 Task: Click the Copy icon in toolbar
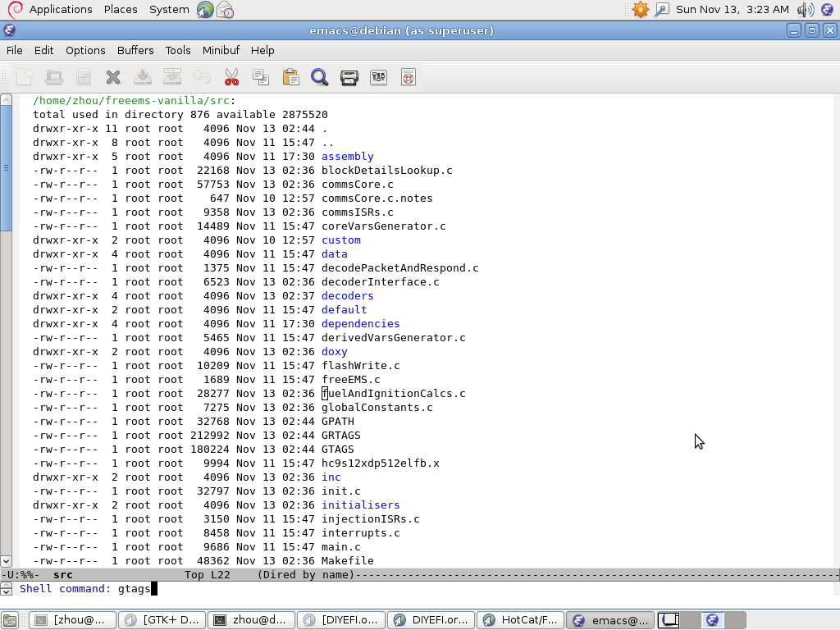[x=261, y=77]
